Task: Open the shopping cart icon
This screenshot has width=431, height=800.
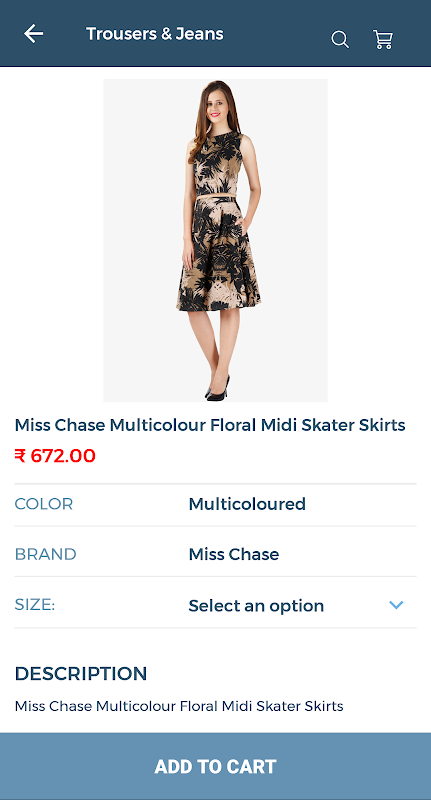Action: [x=383, y=39]
